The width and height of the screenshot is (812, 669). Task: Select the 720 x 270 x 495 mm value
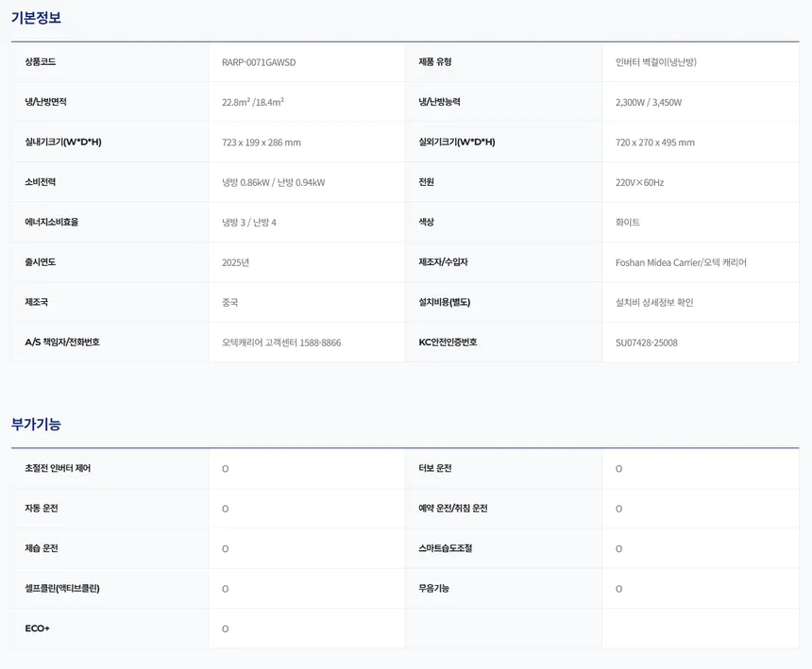[655, 142]
